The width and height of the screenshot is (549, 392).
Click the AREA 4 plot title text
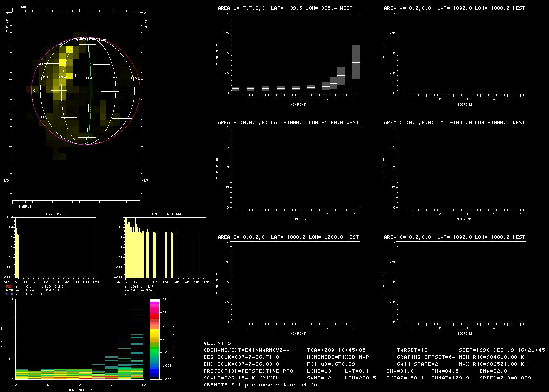click(454, 8)
